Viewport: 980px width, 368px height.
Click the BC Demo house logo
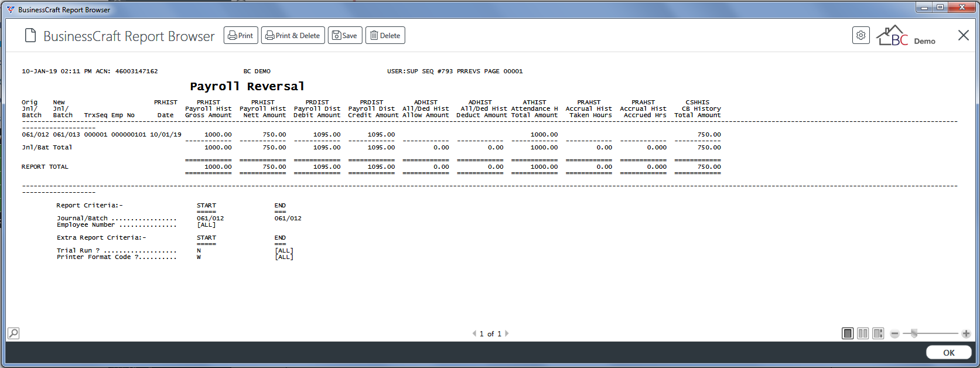pyautogui.click(x=906, y=36)
